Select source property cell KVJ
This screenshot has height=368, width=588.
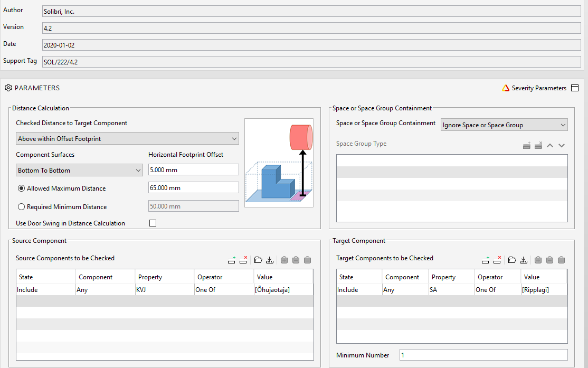(165, 290)
